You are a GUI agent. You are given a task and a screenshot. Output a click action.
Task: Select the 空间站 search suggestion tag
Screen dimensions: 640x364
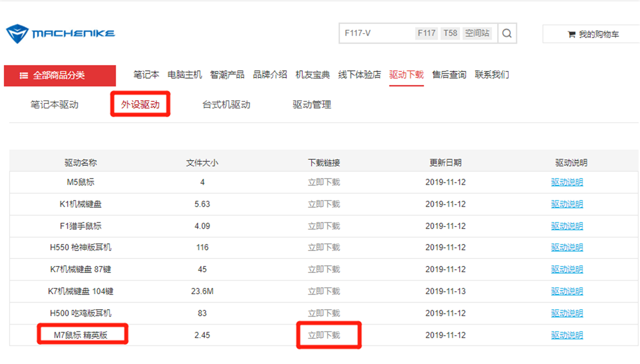tap(477, 33)
